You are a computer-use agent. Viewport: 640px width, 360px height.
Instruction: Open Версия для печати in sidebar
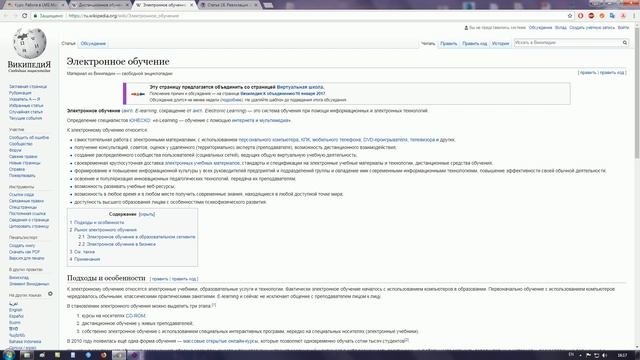(x=27, y=258)
